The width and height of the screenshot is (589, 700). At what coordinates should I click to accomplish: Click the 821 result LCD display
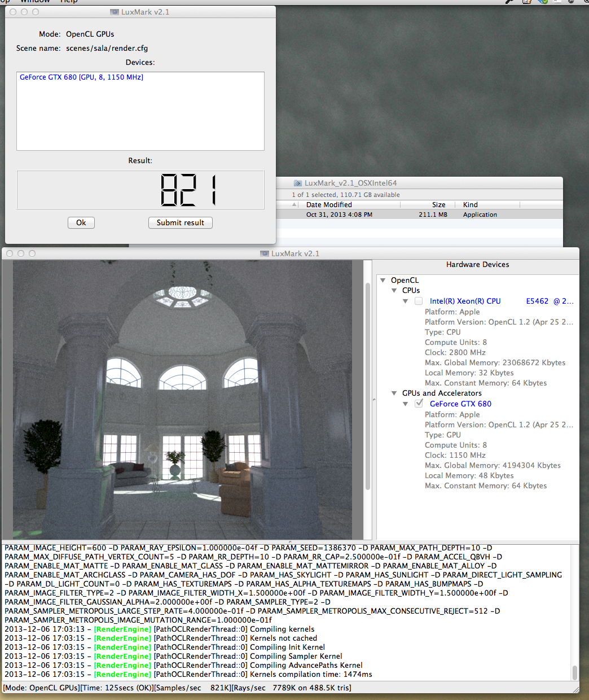point(140,190)
